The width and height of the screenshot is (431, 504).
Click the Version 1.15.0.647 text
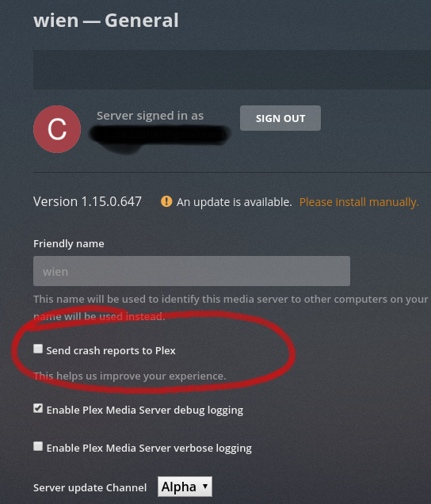tap(87, 201)
